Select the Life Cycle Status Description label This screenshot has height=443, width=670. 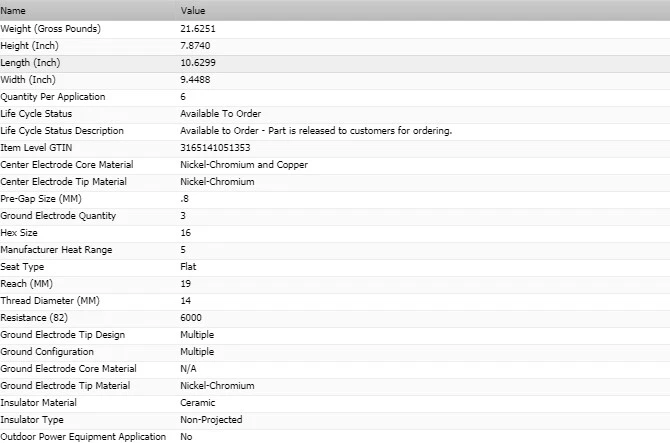tap(62, 131)
